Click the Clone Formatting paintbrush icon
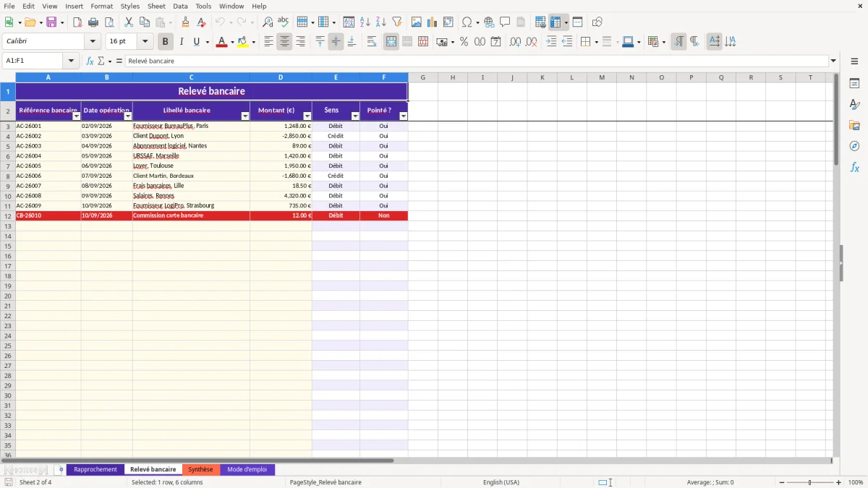The height and width of the screenshot is (488, 868). tap(186, 22)
